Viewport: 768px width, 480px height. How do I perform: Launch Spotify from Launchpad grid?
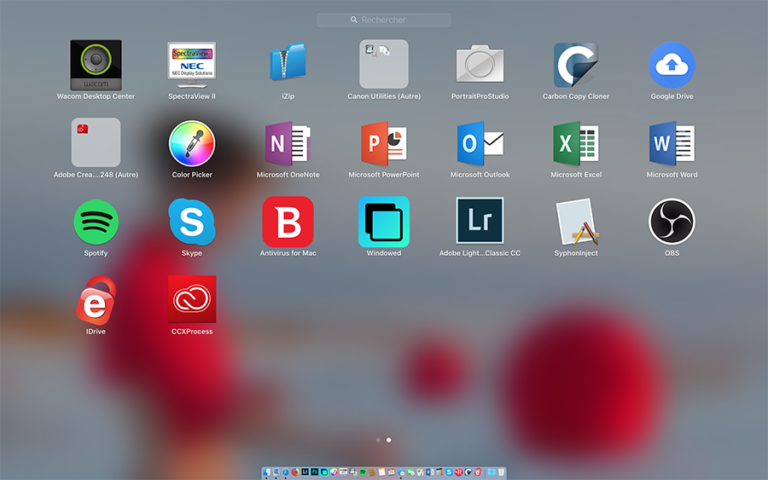(x=96, y=222)
